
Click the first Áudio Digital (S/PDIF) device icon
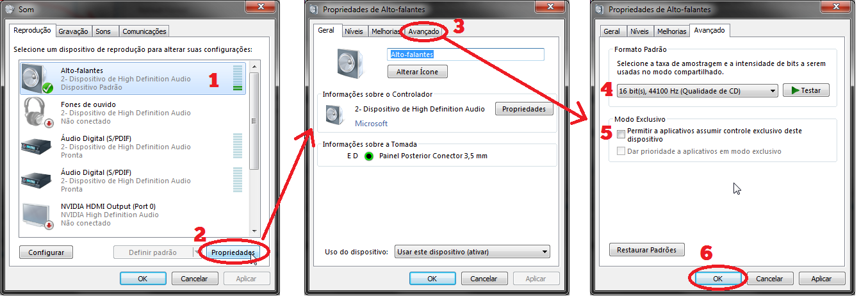click(x=37, y=147)
